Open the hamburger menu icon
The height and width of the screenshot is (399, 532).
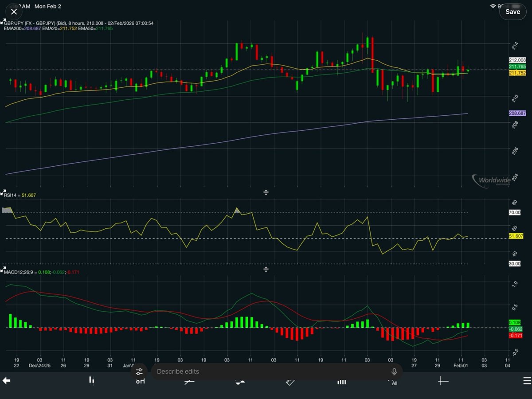[527, 380]
